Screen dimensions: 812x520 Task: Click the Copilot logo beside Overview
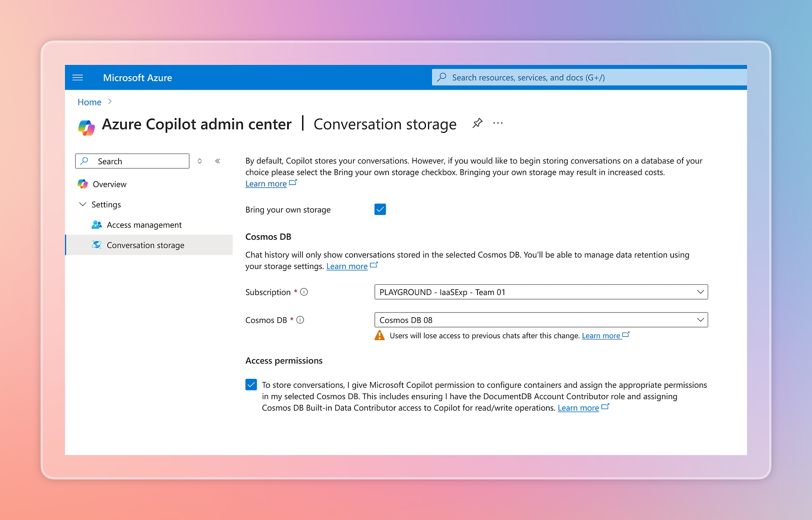point(83,184)
